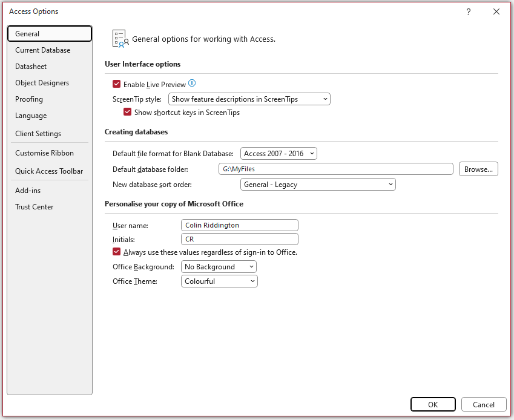This screenshot has height=420, width=514.
Task: Click the Default database folder field
Action: [336, 169]
